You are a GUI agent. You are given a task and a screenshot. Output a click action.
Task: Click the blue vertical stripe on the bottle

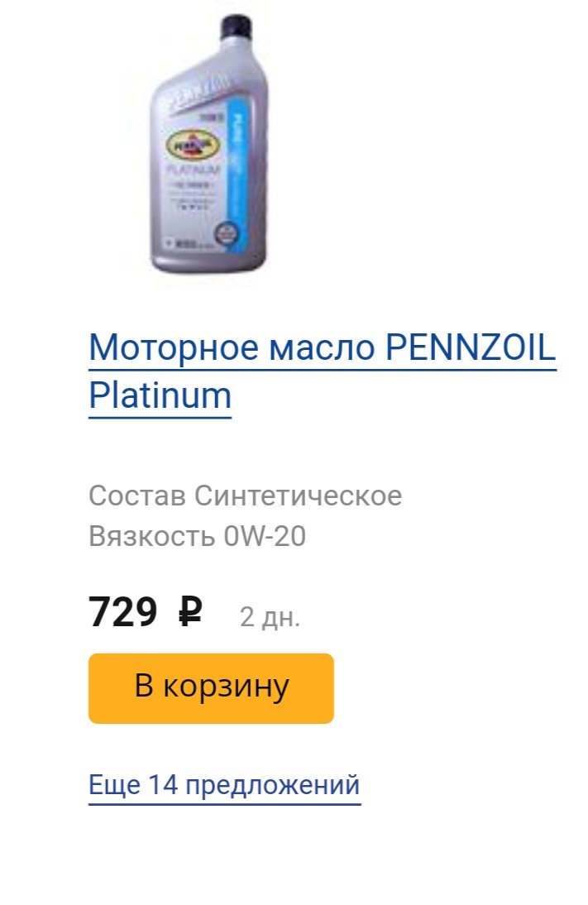point(237,173)
